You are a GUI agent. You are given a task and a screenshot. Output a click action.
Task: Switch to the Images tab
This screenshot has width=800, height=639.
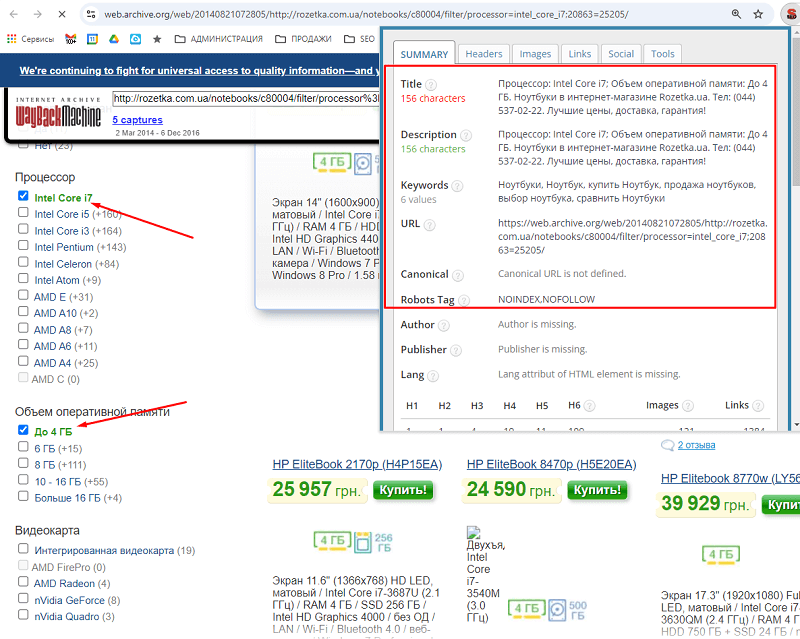coord(535,54)
